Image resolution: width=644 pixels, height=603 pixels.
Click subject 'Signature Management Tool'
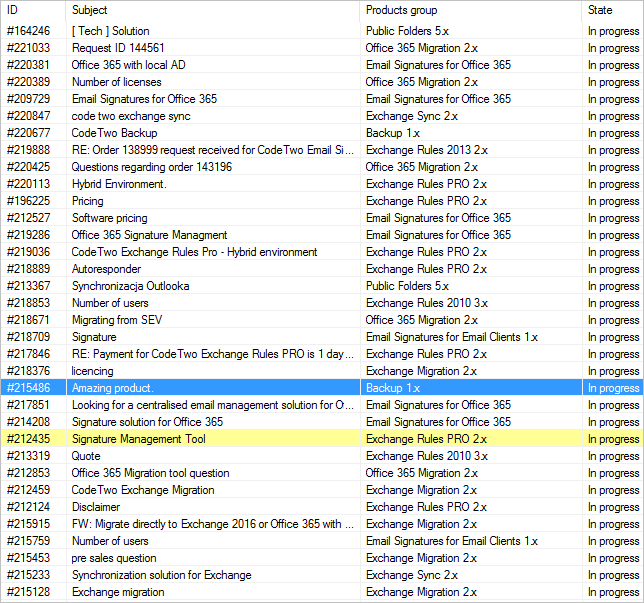click(139, 439)
